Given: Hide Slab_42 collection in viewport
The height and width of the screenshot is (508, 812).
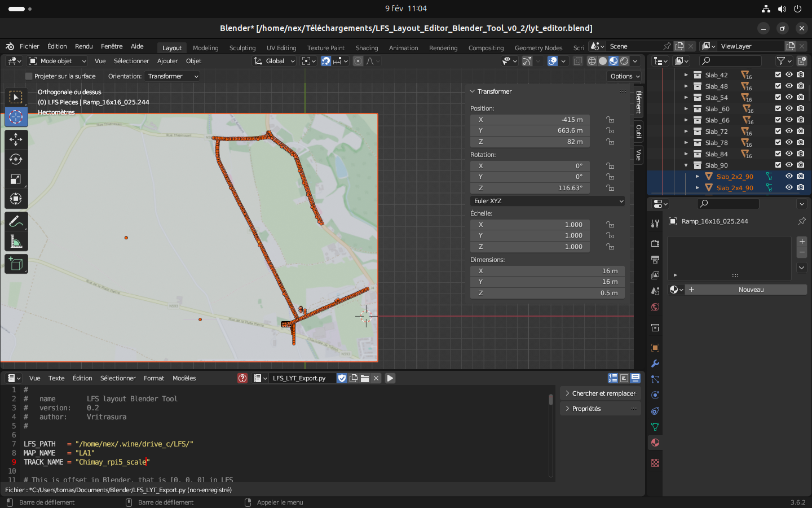Looking at the screenshot, I should click(x=789, y=75).
